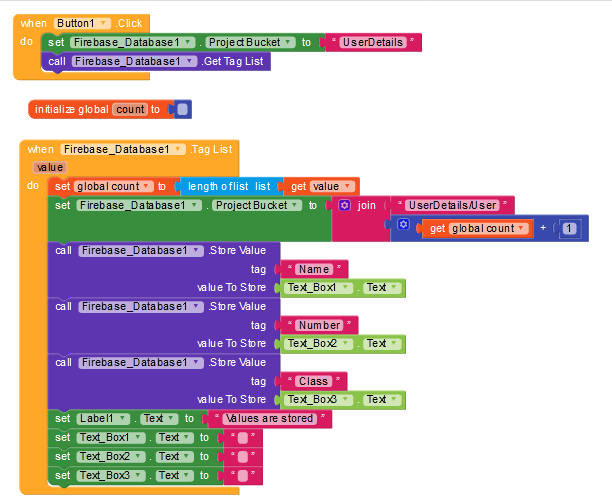Open the Button1 dropdown in the Click event
Image resolution: width=612 pixels, height=499 pixels.
[x=82, y=23]
